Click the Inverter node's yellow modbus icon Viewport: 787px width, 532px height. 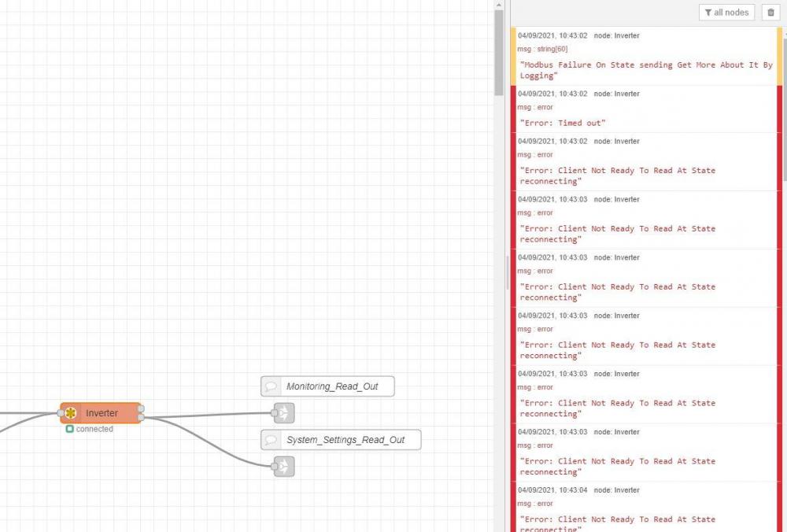70,413
